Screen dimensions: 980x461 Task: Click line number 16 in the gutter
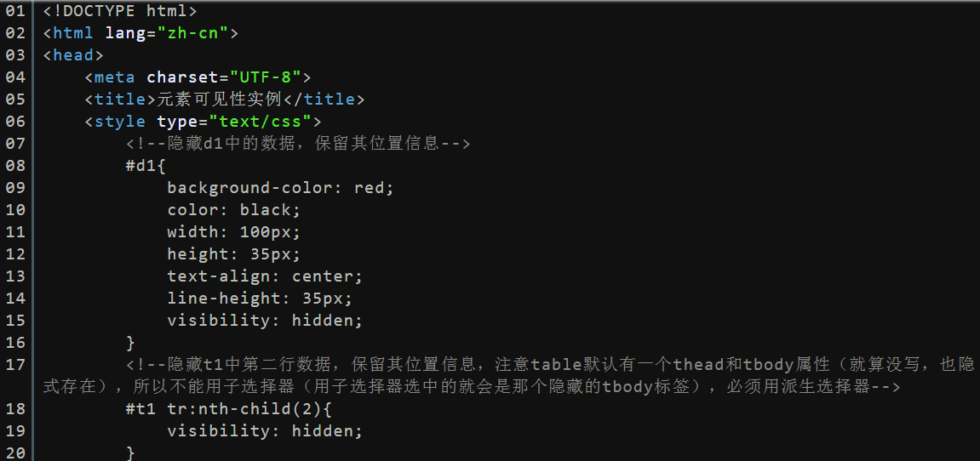click(15, 343)
